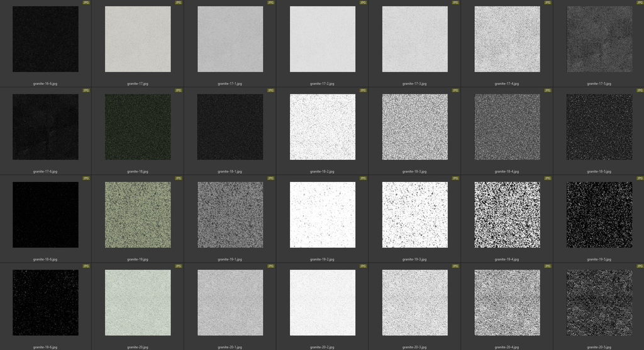The image size is (644, 350).
Task: Select the granite-19.jpg thumbnail
Action: tap(138, 215)
